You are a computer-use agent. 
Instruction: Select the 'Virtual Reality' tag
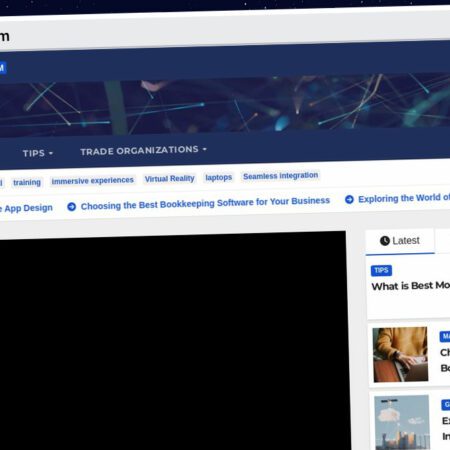click(169, 179)
